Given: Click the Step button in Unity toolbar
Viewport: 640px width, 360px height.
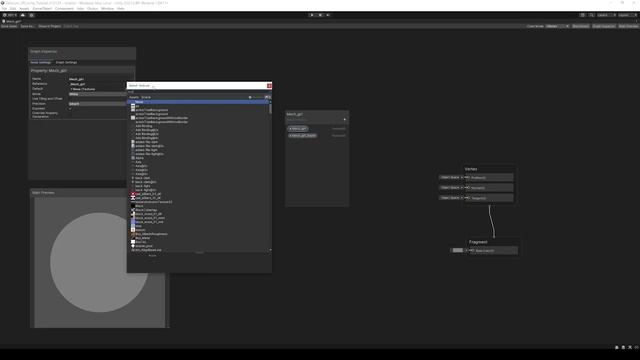Looking at the screenshot, I should [x=328, y=15].
